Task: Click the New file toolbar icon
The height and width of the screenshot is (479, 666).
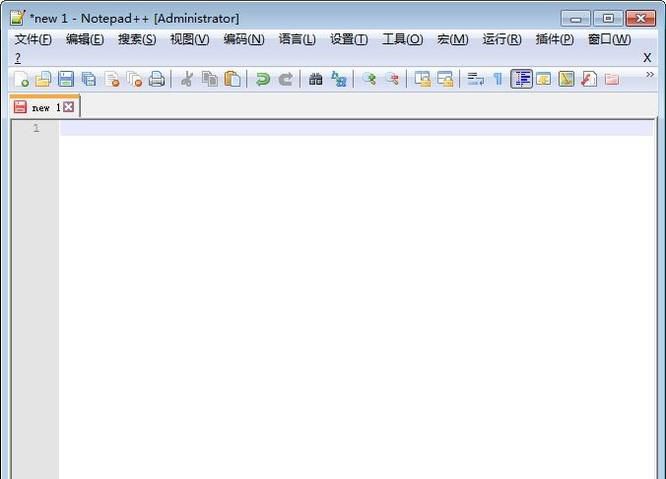Action: click(x=21, y=79)
